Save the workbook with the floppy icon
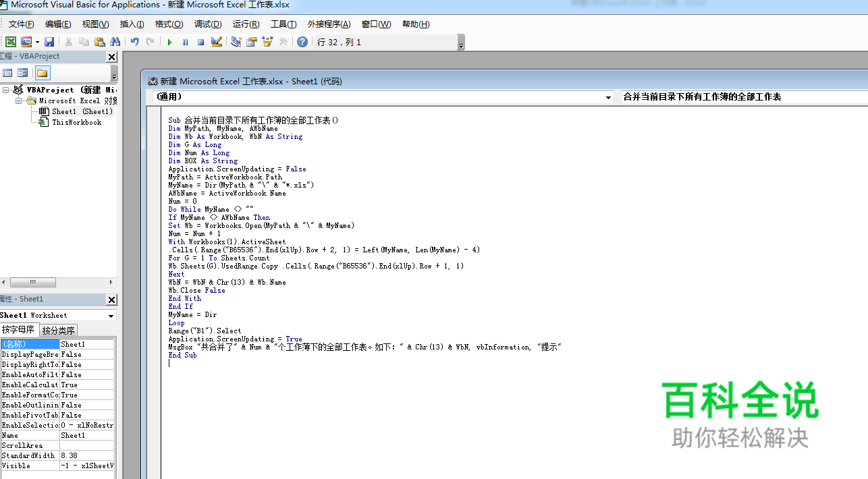 point(49,42)
